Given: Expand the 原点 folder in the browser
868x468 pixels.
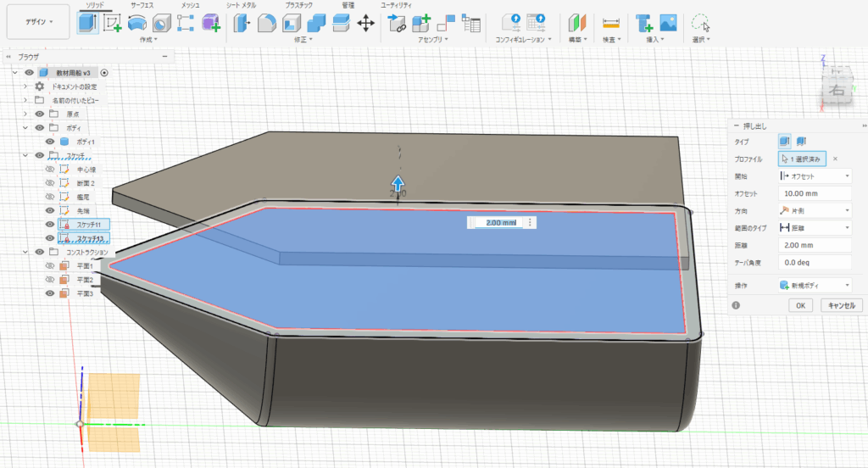Looking at the screenshot, I should click(25, 114).
